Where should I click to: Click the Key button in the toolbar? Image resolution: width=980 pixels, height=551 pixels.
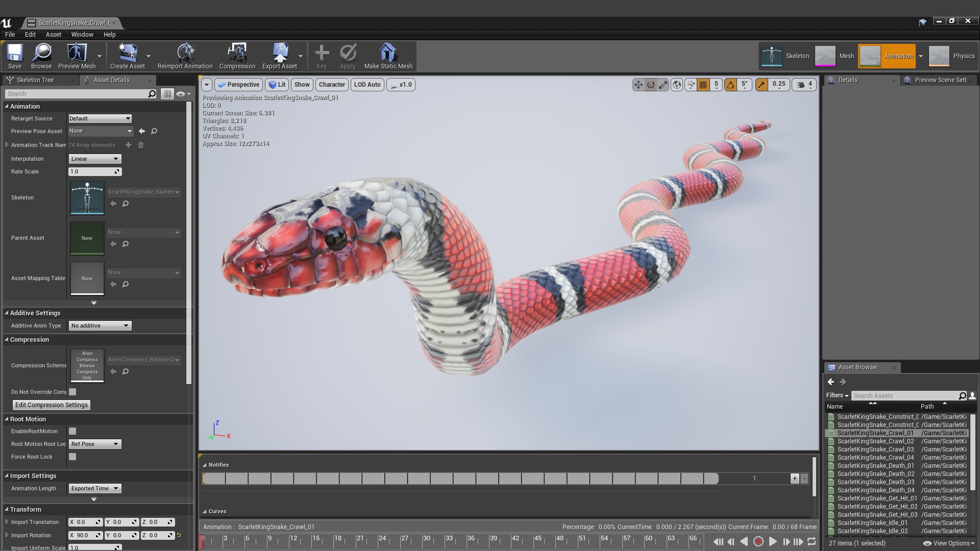[322, 56]
